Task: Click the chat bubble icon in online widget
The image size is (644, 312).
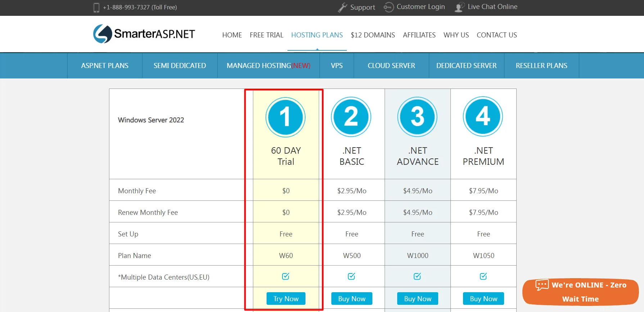Action: tap(542, 285)
